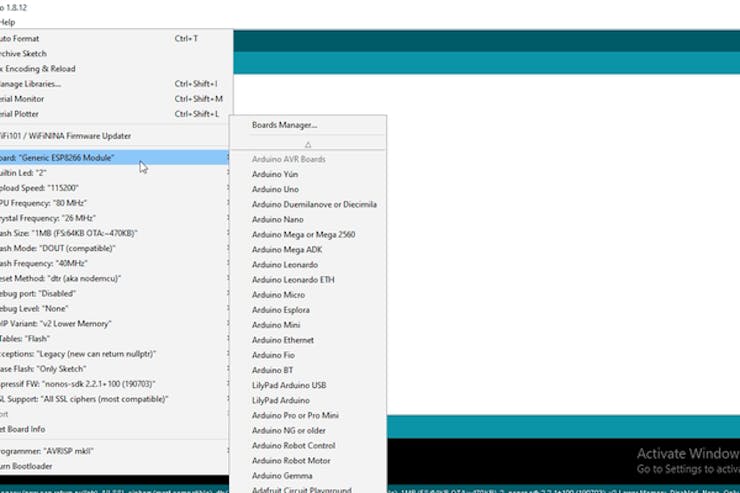This screenshot has height=493, width=740.
Task: Expand Debug port "Disabled" submenu
Action: click(116, 293)
